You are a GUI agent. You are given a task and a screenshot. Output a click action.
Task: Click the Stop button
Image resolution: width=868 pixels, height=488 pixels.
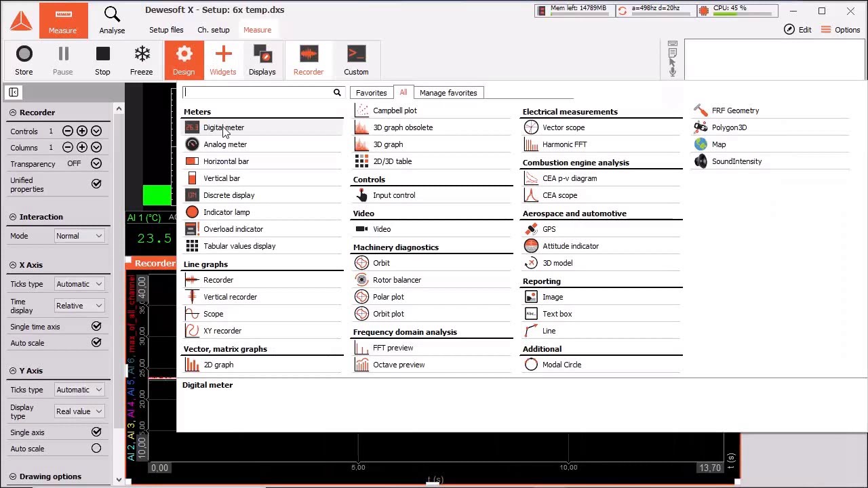click(102, 60)
